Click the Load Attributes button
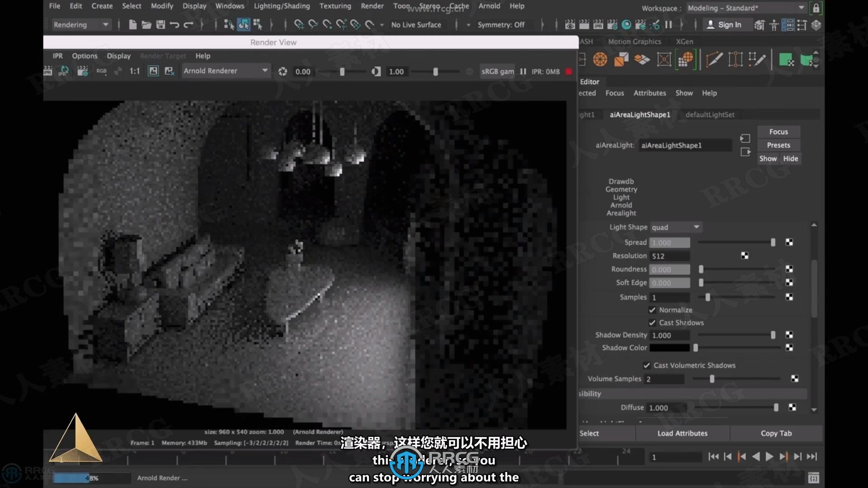The width and height of the screenshot is (868, 488). pos(682,433)
